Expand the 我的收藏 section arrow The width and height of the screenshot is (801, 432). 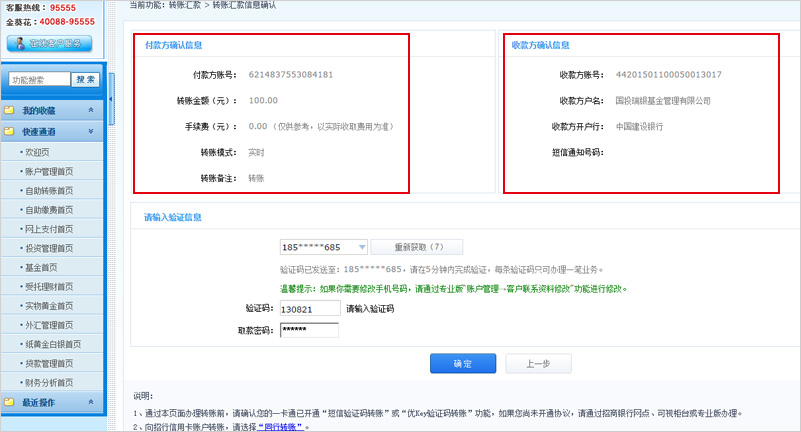pos(91,110)
